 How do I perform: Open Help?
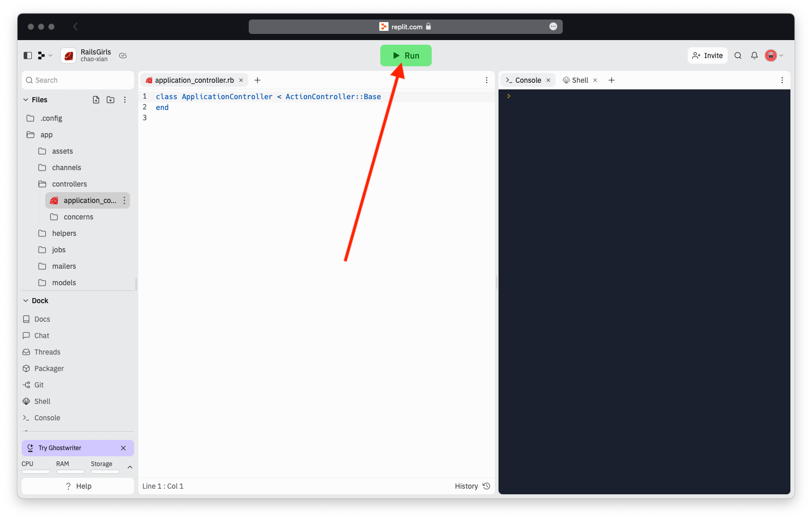tap(78, 486)
